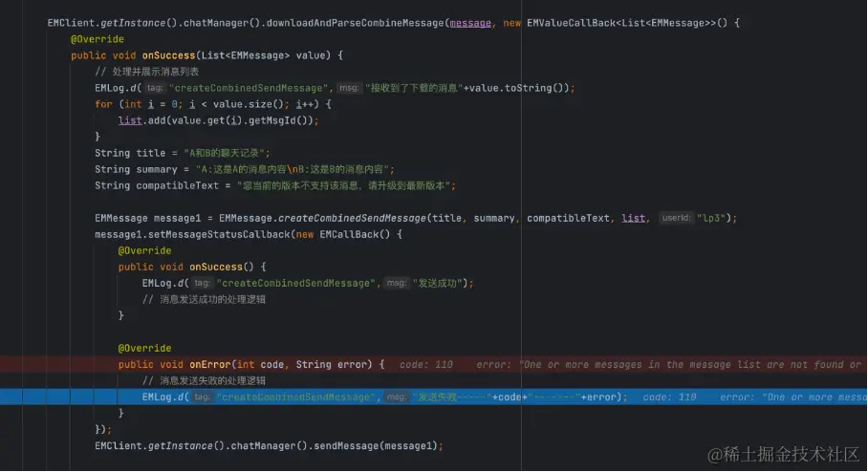Click 'message1' inside sendMessage parentheses
Viewport: 868px width, 472px height.
tap(408, 445)
